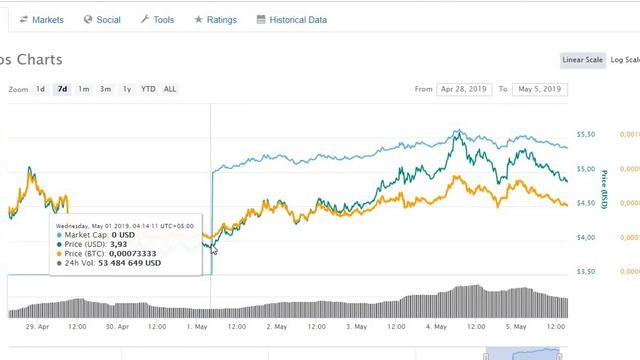Image resolution: width=640 pixels, height=360 pixels.
Task: Click the right navigator range handle
Action: click(x=559, y=357)
